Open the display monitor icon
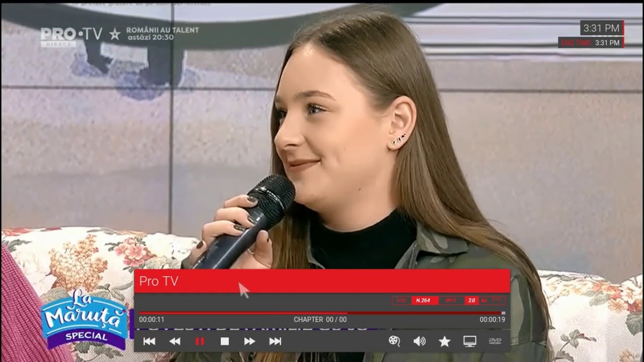This screenshot has width=644, height=362. click(470, 341)
